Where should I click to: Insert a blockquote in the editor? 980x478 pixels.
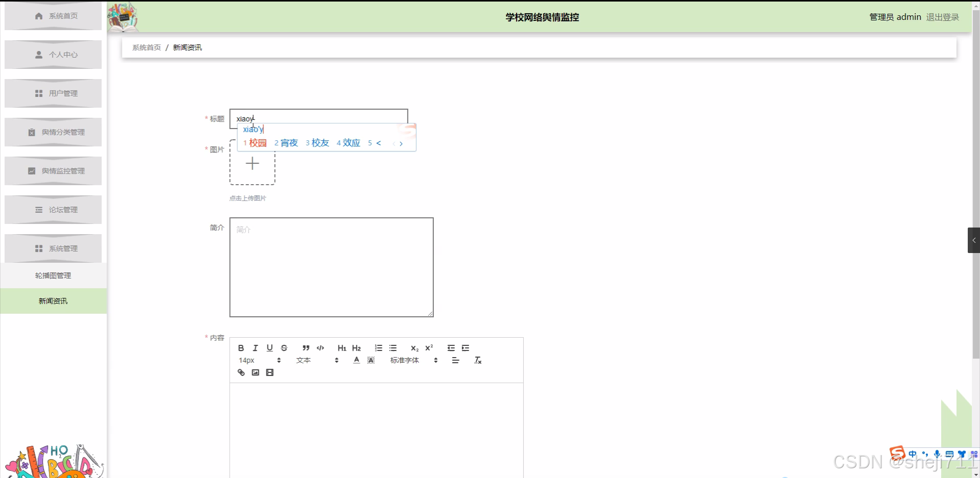(306, 348)
